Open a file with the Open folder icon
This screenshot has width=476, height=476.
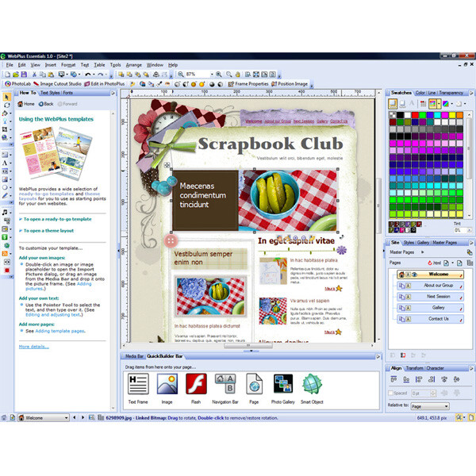(x=16, y=75)
